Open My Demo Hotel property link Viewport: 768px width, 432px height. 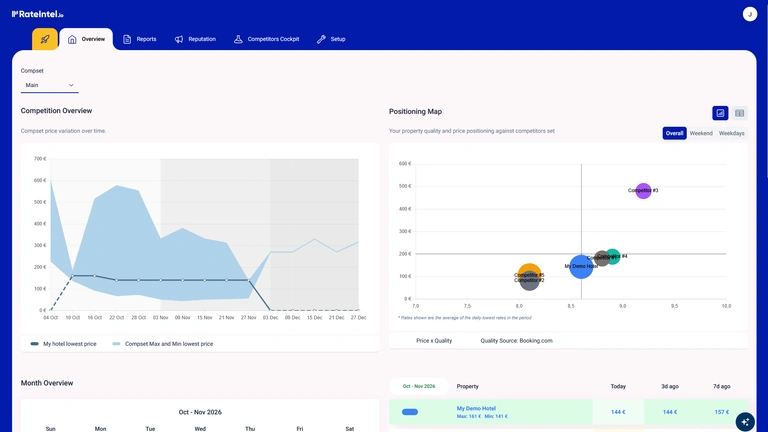[476, 408]
